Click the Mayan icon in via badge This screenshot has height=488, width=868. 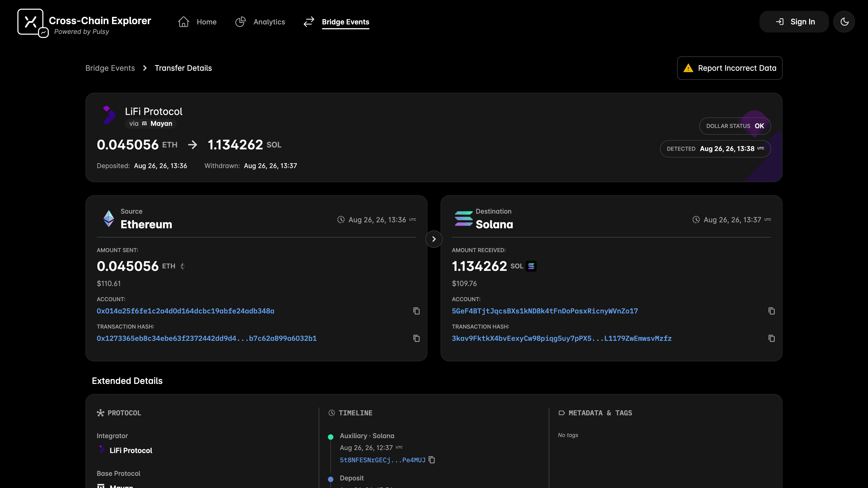144,124
